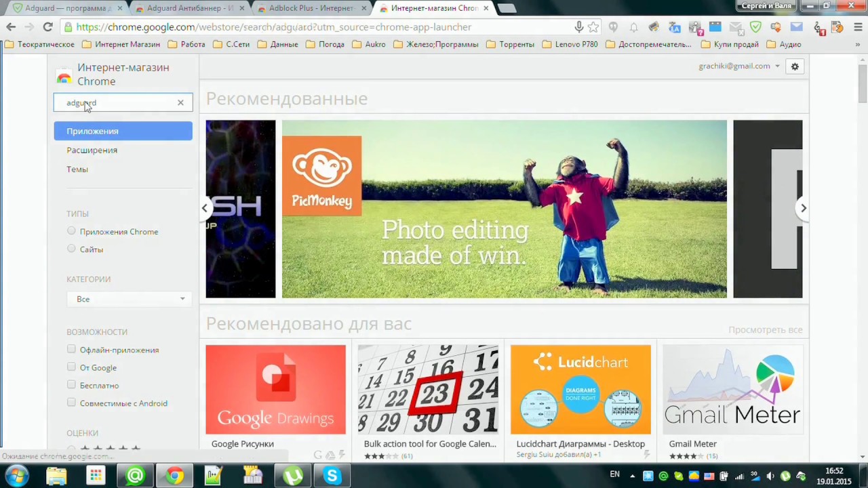This screenshot has height=488, width=868.
Task: Clear the adguard search field
Action: (180, 103)
